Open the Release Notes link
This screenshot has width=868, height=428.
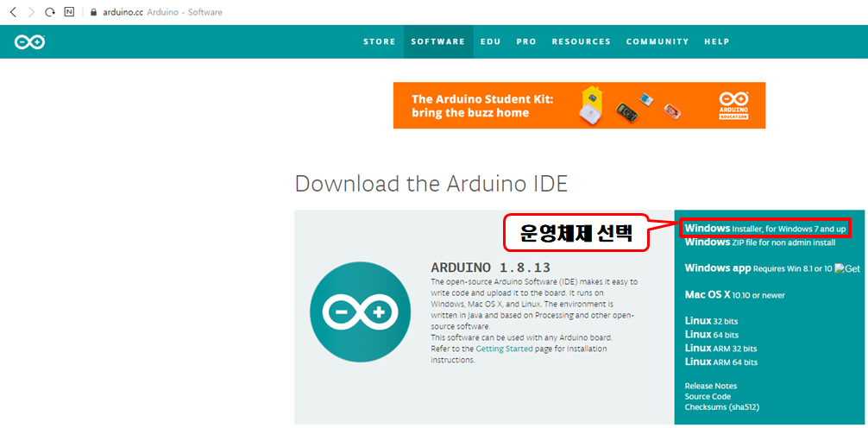coord(711,386)
